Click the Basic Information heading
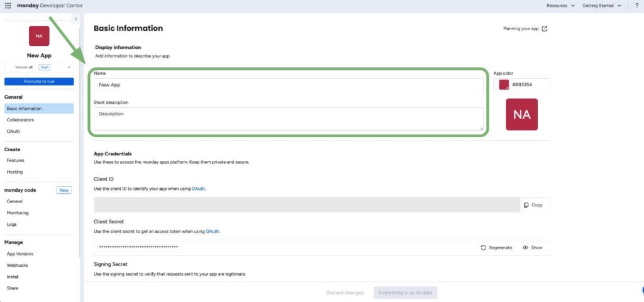Screen dimensions: 644x302 point(128,28)
